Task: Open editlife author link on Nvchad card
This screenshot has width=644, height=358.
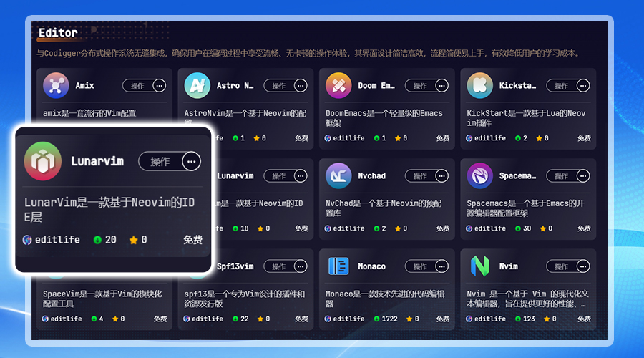Action: (348, 228)
